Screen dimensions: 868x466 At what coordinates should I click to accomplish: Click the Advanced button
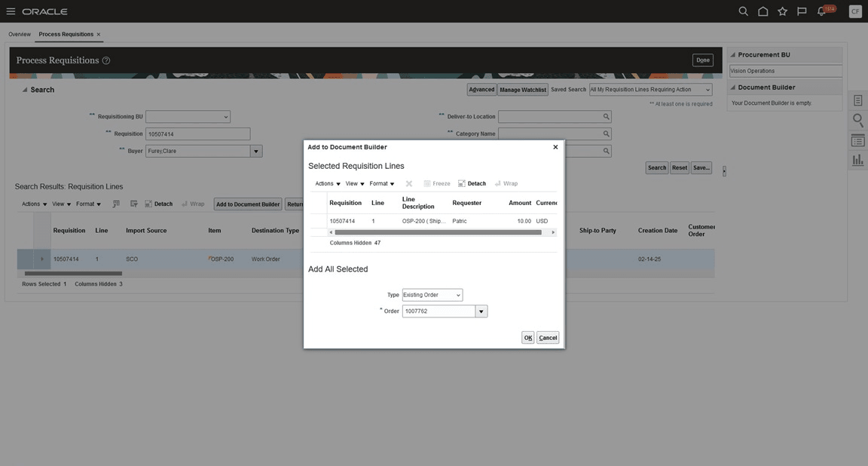(x=481, y=90)
